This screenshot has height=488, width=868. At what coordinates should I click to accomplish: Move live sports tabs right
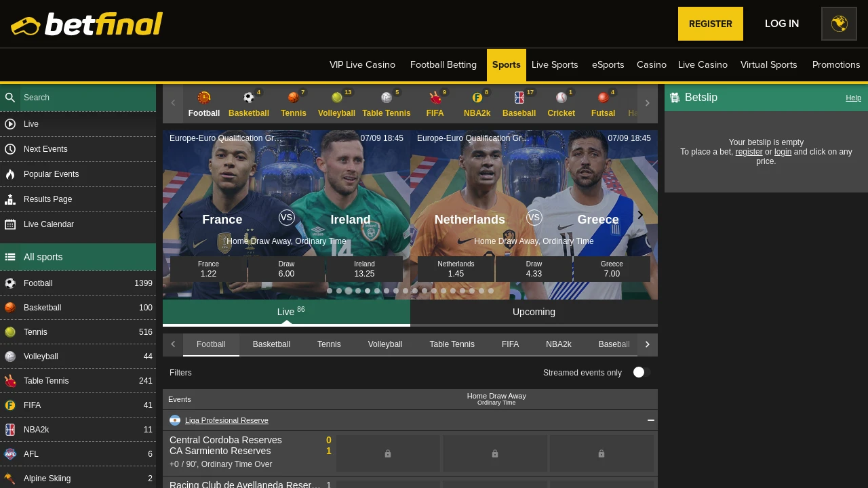click(648, 344)
